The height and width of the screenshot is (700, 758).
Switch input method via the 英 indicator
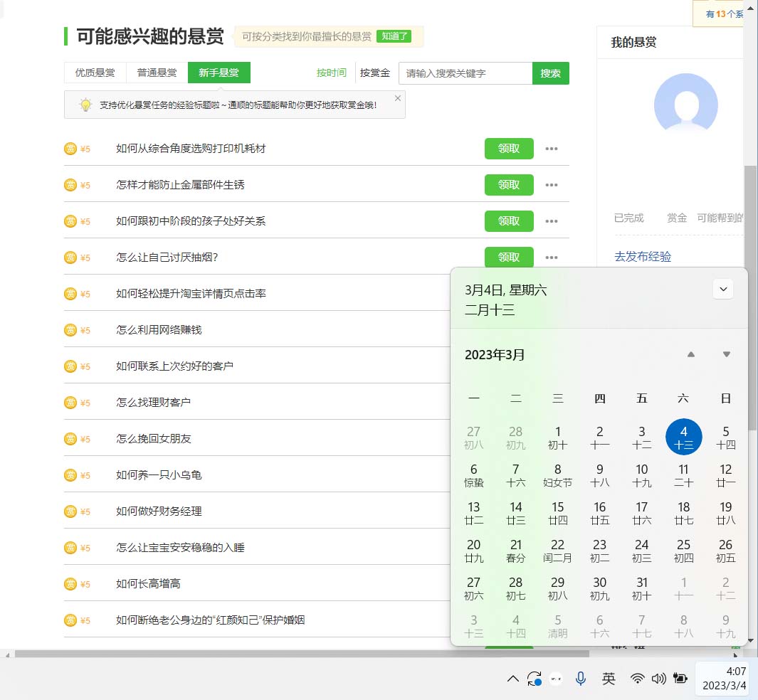click(609, 679)
